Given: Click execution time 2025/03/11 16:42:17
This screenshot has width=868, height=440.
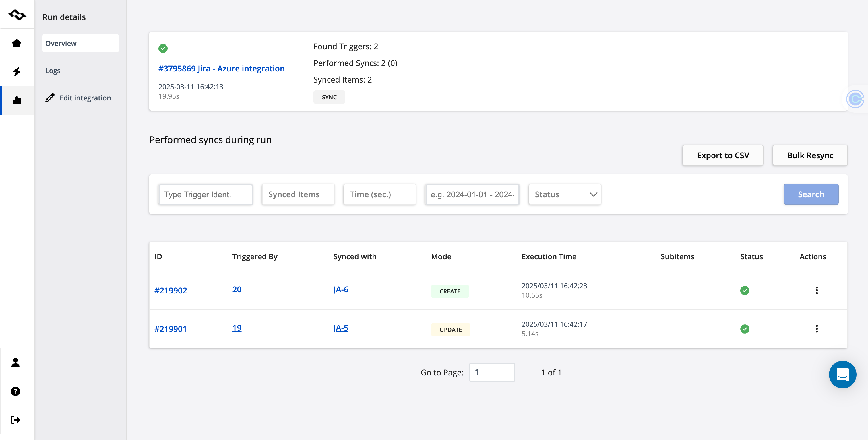Looking at the screenshot, I should pos(554,324).
